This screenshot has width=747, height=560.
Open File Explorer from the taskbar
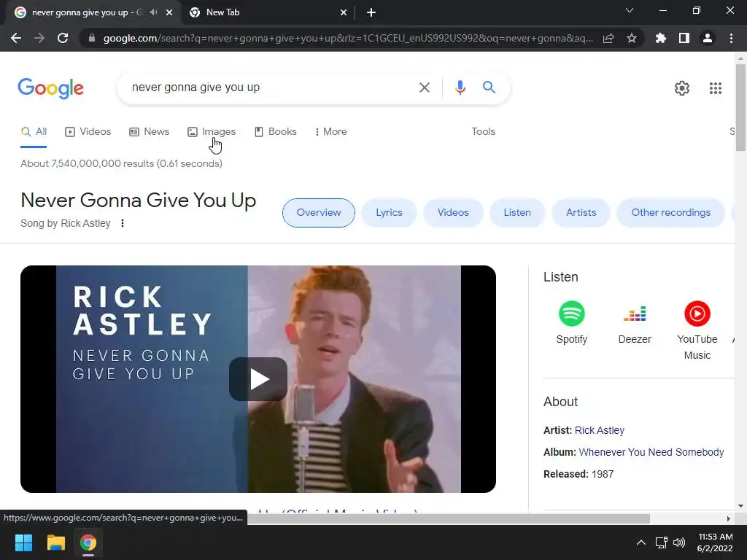[x=55, y=542]
